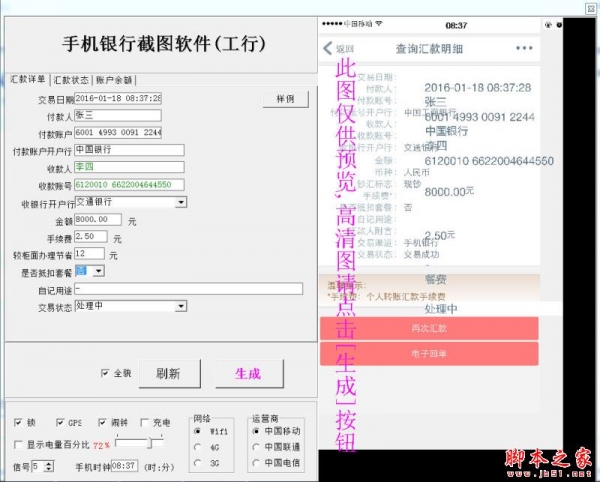The width and height of the screenshot is (600, 482).
Task: Switch to the 汇款详单 tab
Action: tap(28, 79)
